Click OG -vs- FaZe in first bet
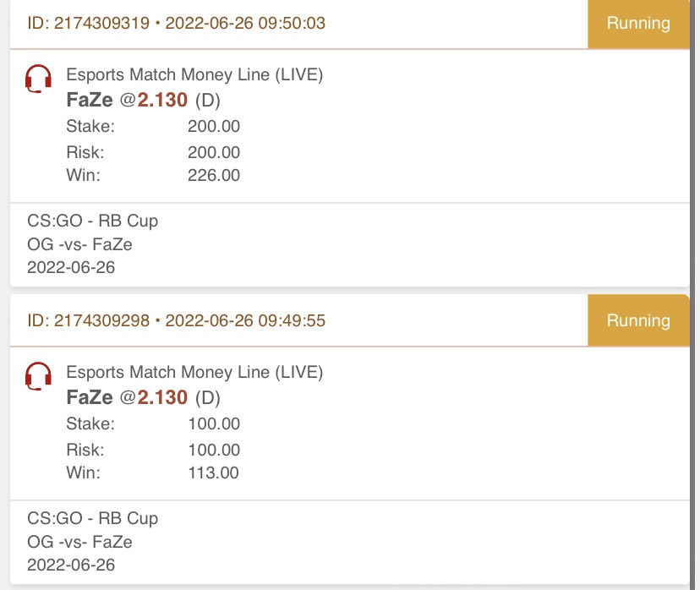The height and width of the screenshot is (590, 700). (x=80, y=244)
